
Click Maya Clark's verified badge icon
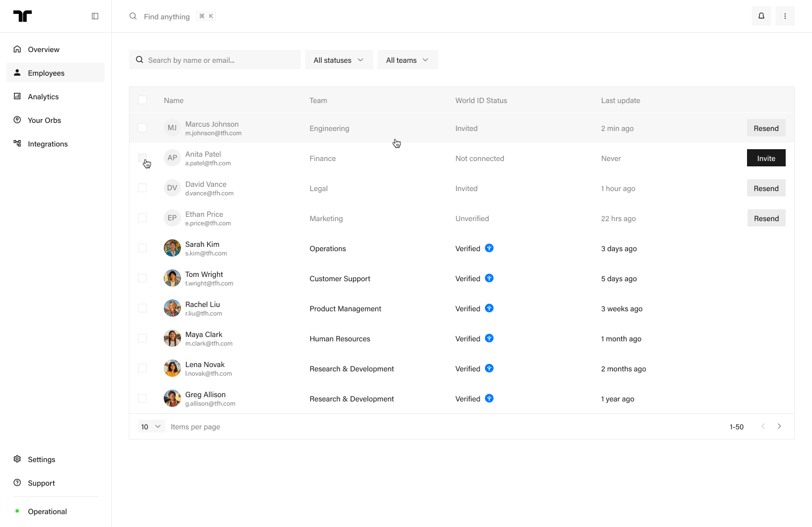coord(489,338)
